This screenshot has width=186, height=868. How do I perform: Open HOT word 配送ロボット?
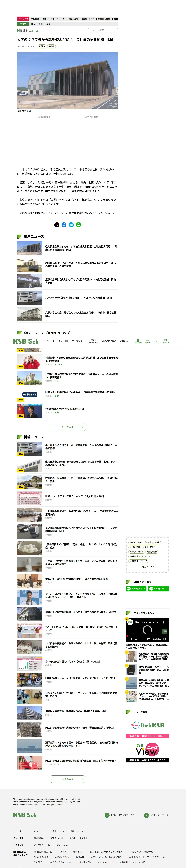click(x=89, y=19)
